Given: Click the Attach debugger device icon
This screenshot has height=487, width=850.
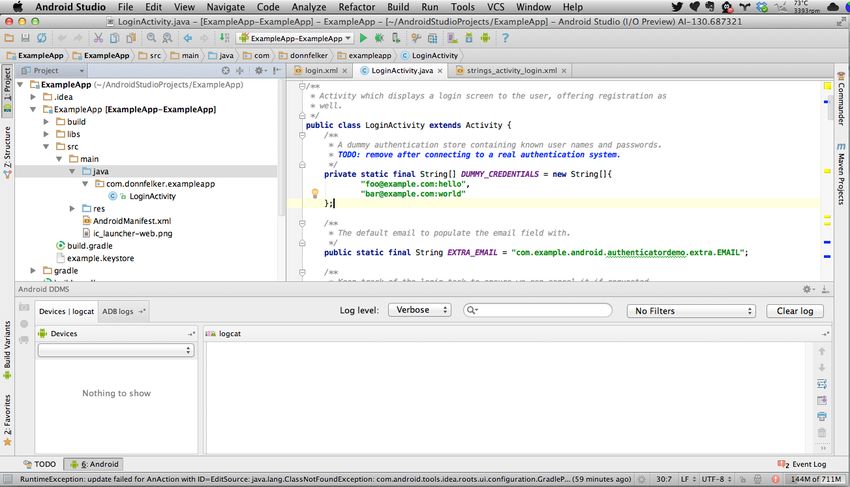Looking at the screenshot, I should 396,38.
